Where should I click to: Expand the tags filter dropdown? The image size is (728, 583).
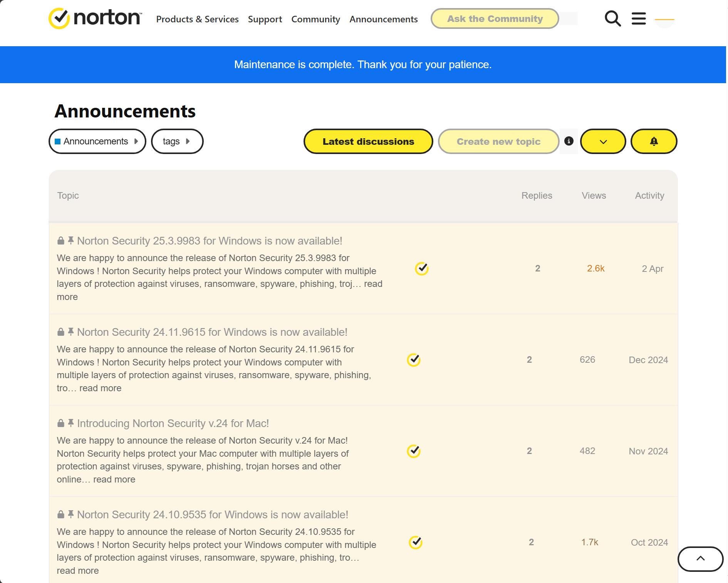coord(177,141)
